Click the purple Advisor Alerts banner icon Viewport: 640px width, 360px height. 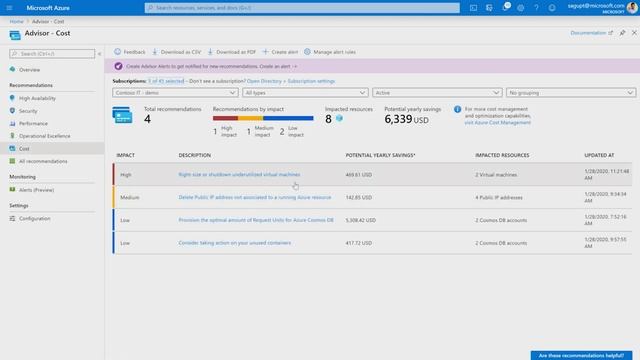(x=118, y=66)
